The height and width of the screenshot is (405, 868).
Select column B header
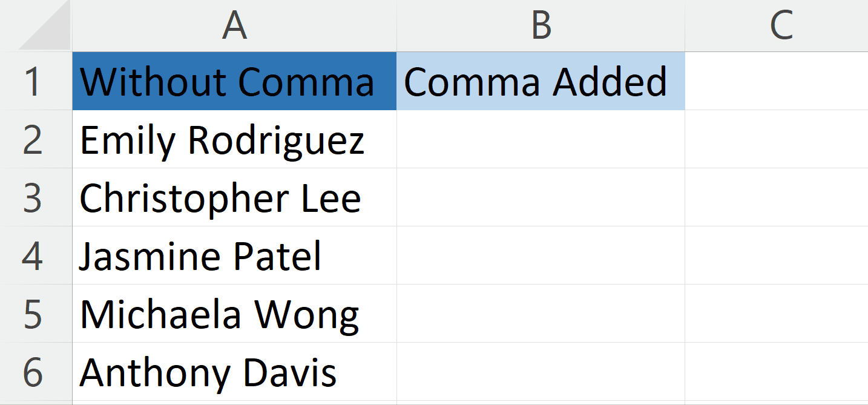coord(540,27)
